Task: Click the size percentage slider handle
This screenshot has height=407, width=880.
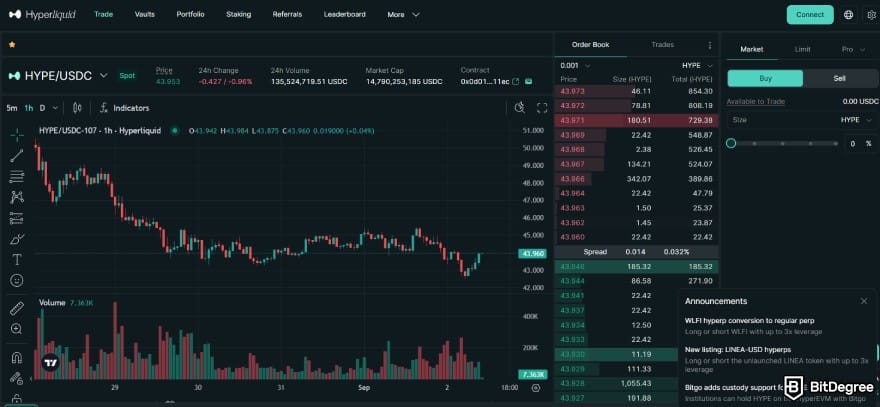Action: [731, 144]
